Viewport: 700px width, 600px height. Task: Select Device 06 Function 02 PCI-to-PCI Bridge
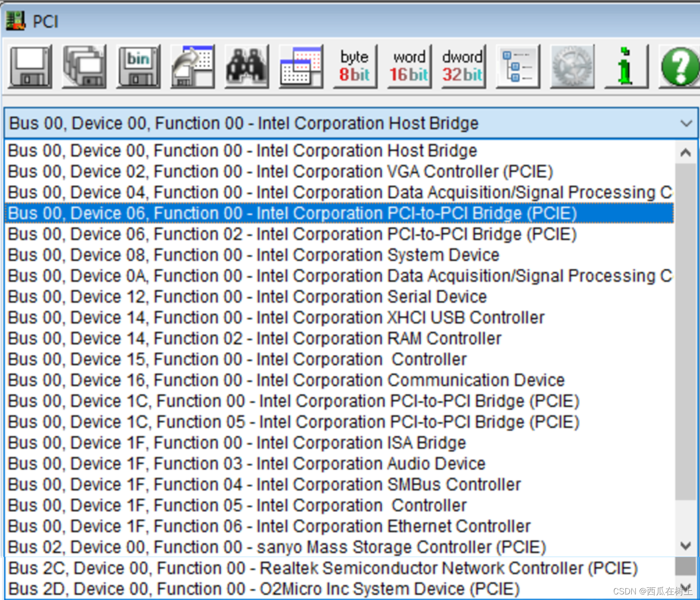click(x=339, y=234)
